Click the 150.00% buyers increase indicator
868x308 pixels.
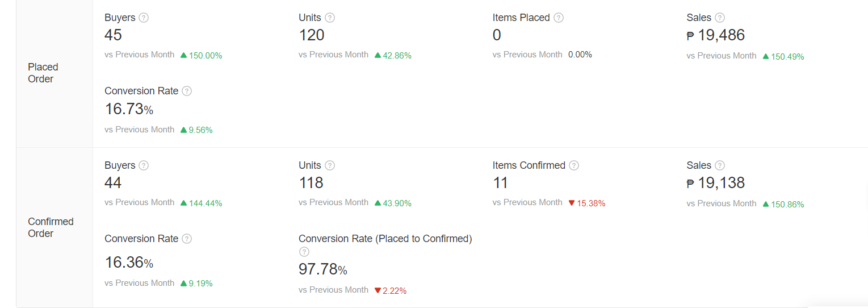[x=202, y=56]
